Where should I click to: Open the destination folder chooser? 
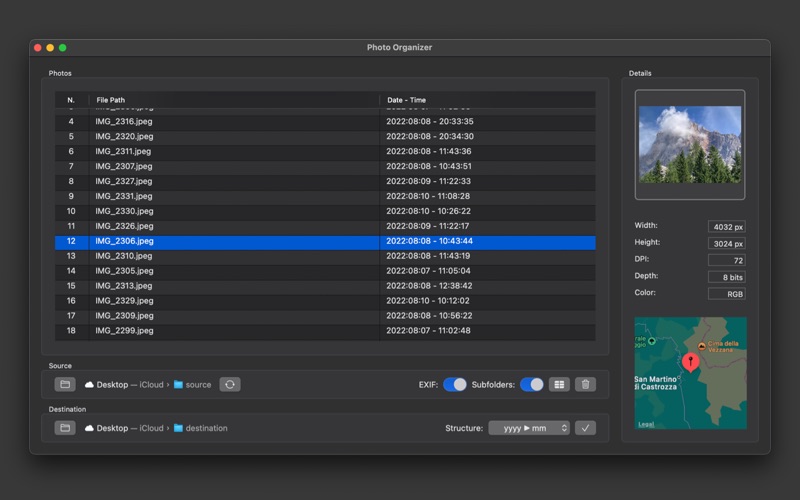[65, 428]
